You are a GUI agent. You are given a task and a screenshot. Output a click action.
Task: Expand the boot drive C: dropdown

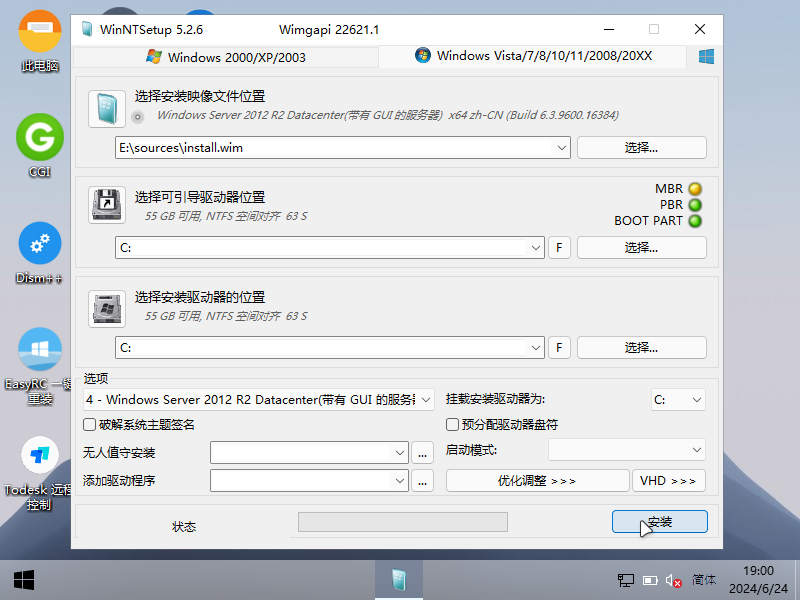pyautogui.click(x=535, y=248)
